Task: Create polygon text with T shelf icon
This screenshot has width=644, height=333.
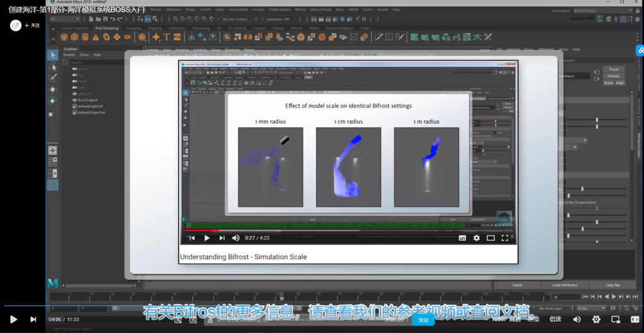Action: pos(167,37)
